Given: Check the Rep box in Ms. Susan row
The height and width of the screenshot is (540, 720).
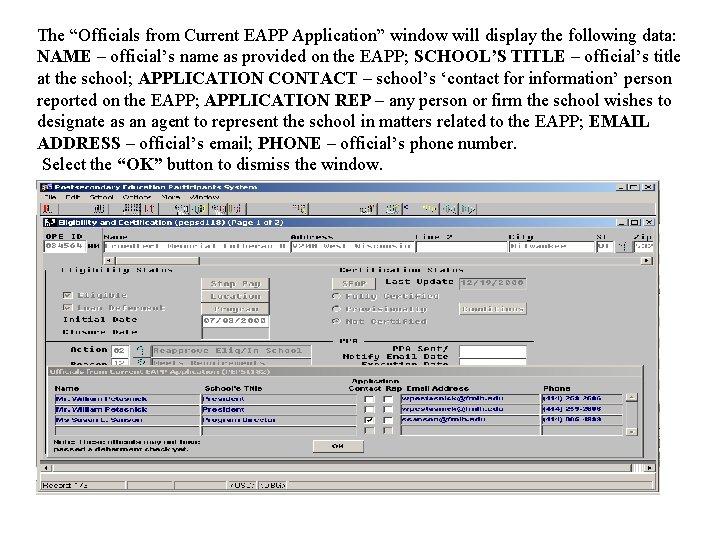Looking at the screenshot, I should (388, 420).
